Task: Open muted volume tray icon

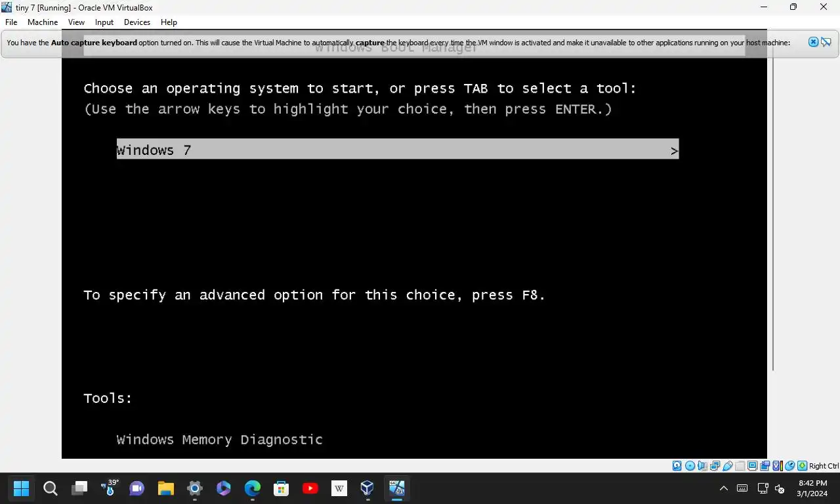Action: tap(780, 488)
